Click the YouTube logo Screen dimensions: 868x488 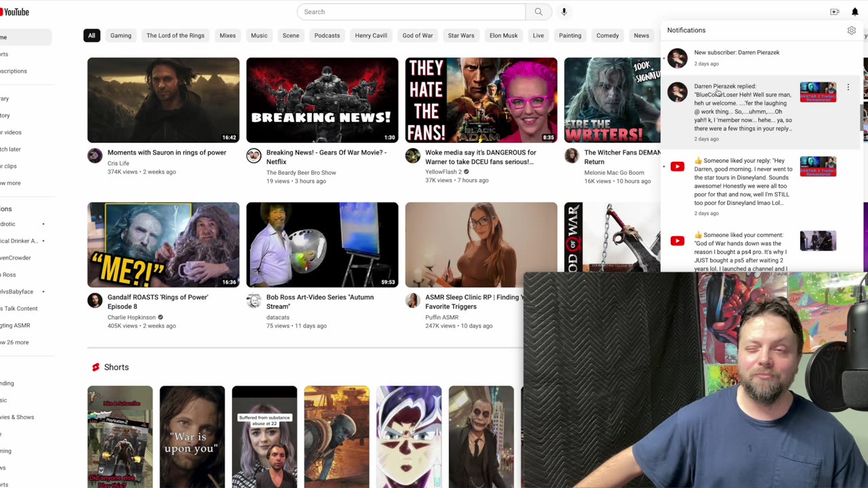(x=14, y=12)
